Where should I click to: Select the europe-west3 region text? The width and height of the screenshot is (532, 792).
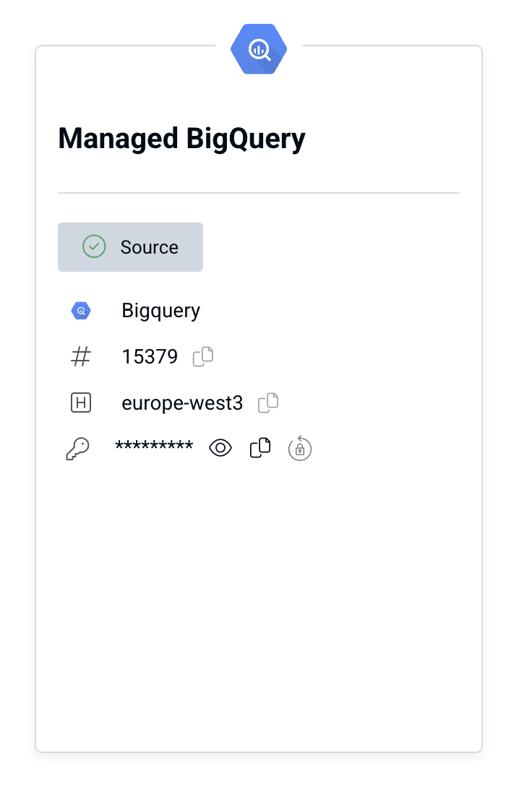click(182, 403)
